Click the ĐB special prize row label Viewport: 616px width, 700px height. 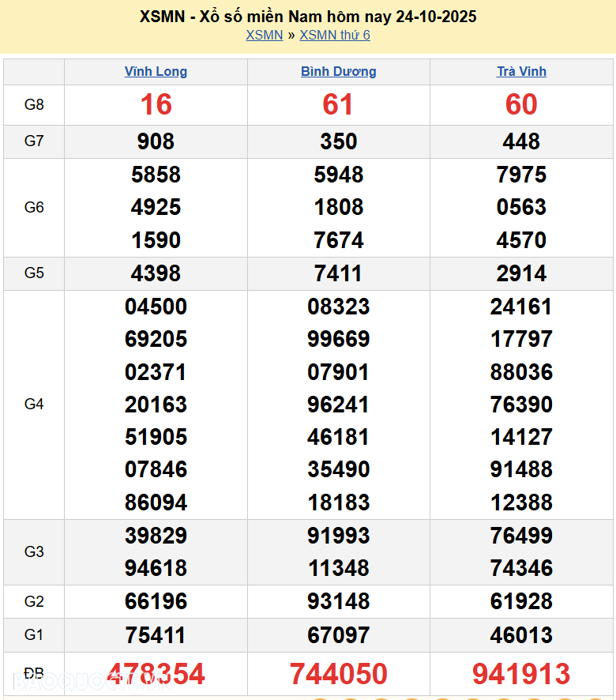[x=34, y=674]
